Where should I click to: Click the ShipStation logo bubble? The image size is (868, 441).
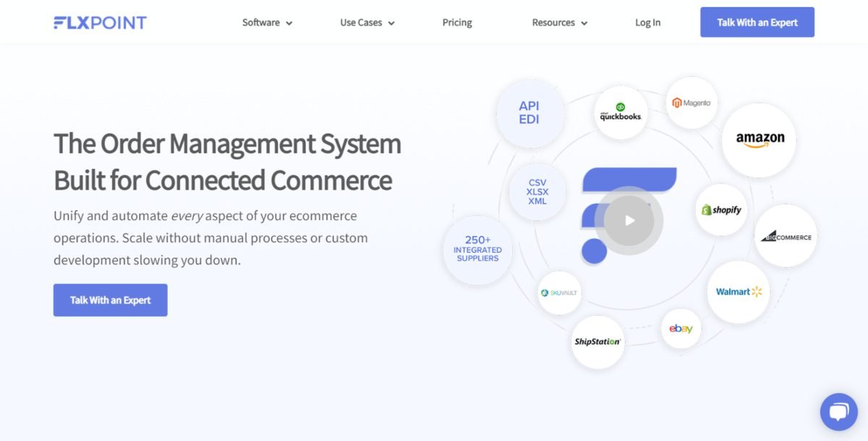[x=597, y=342]
